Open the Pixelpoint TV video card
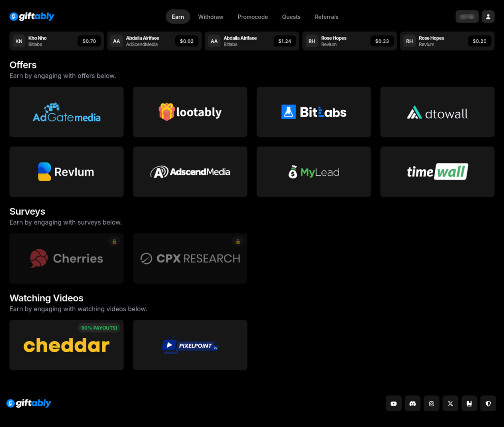 pos(190,345)
